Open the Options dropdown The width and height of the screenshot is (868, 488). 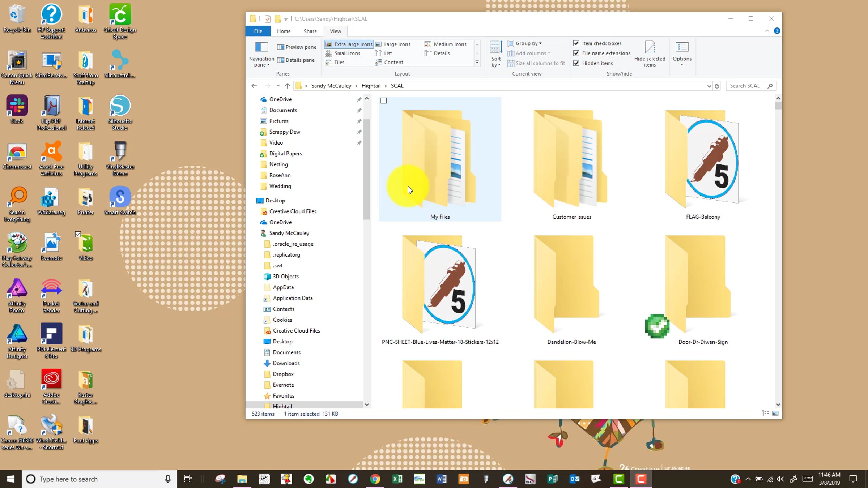click(682, 54)
